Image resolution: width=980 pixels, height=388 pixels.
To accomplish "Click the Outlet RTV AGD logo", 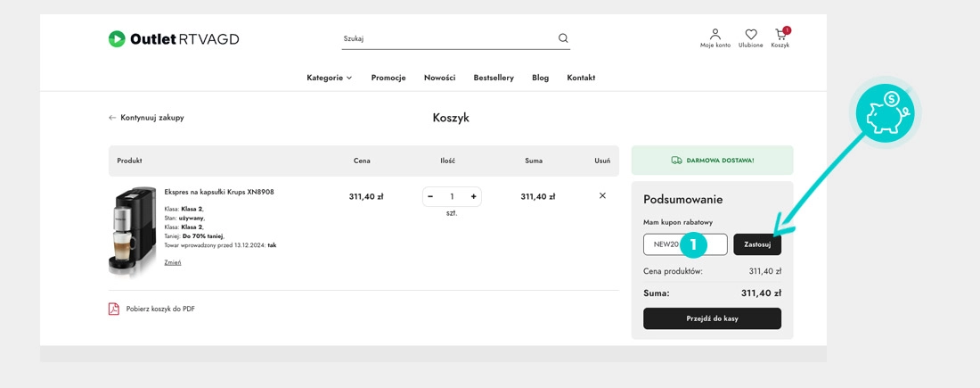I will pos(174,38).
